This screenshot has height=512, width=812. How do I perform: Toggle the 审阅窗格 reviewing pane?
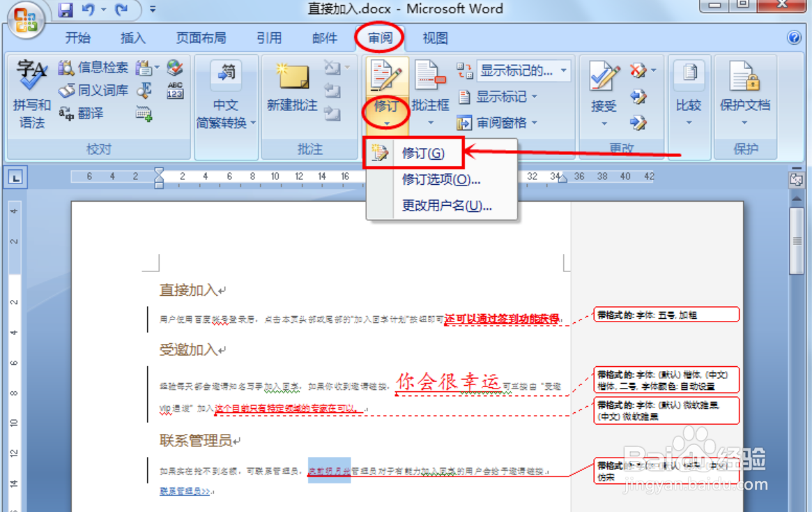pyautogui.click(x=502, y=122)
